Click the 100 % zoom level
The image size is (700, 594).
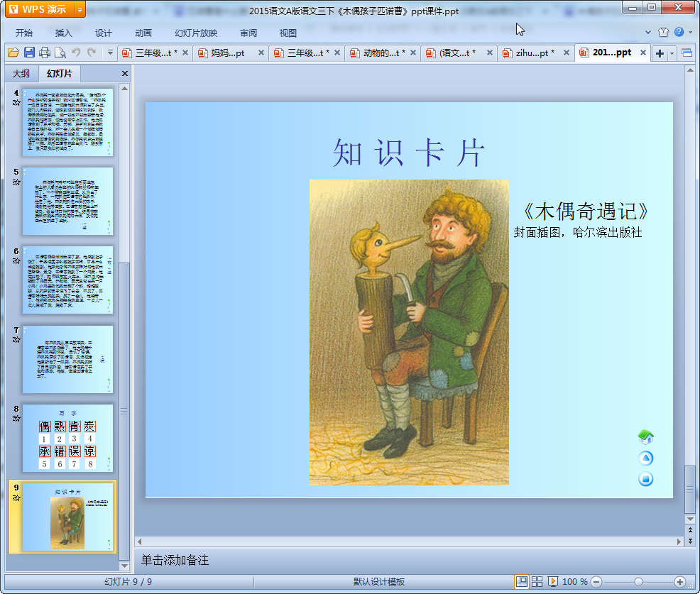[575, 581]
